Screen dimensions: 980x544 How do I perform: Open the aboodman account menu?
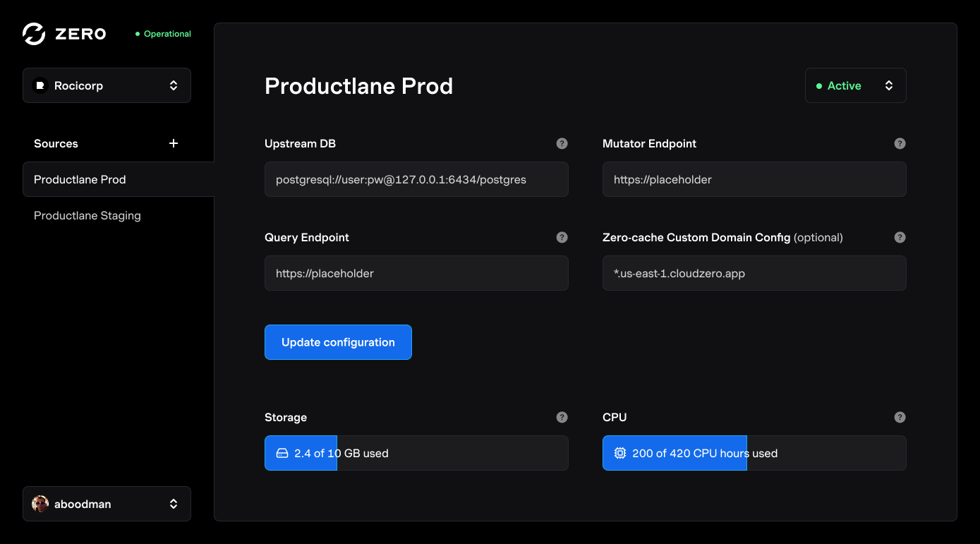tap(107, 504)
